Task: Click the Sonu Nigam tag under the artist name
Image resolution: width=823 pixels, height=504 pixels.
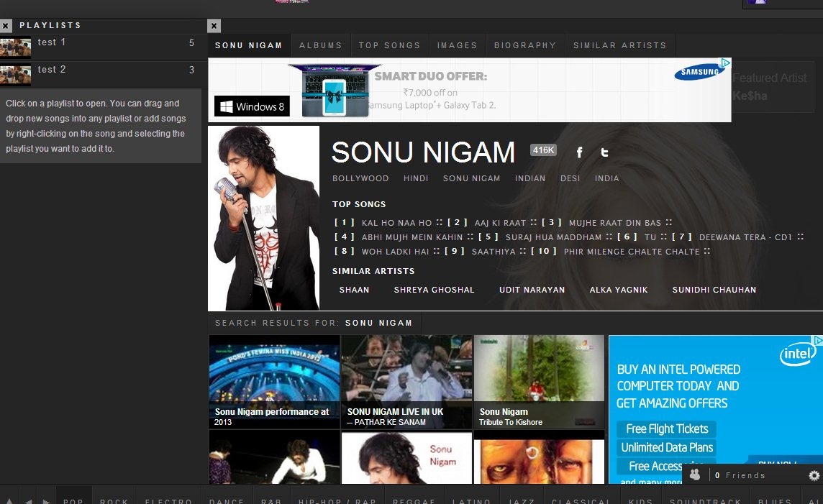Action: click(471, 178)
